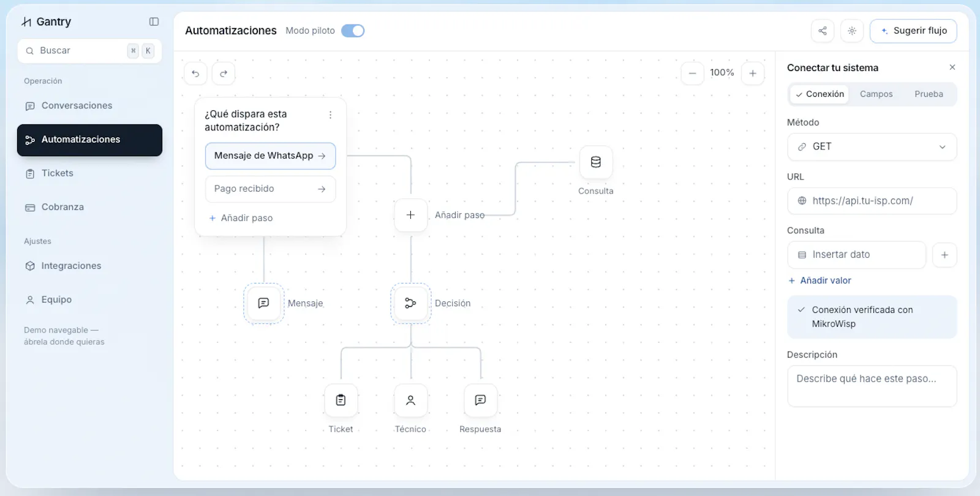Open Tickets in the sidebar
Viewport: 980px width, 496px height.
pos(89,173)
